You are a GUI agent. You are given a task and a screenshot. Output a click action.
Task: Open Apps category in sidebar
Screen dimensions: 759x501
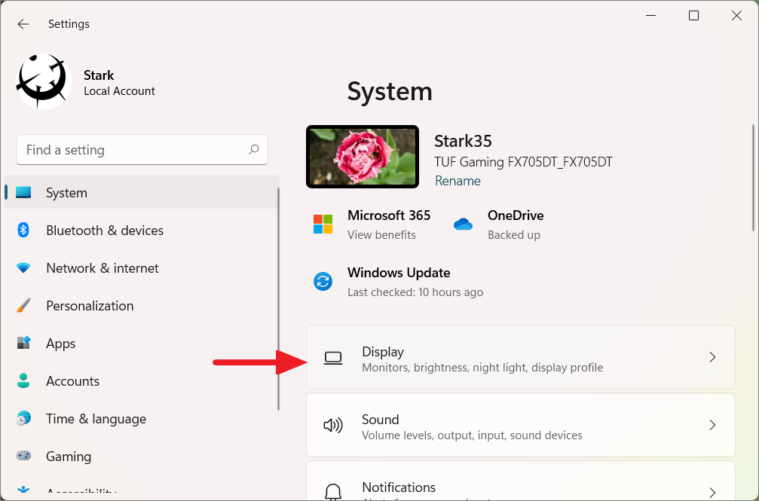coord(142,343)
